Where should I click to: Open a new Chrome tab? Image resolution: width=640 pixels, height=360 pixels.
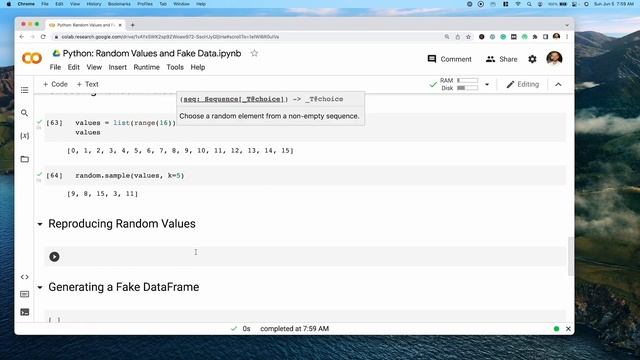coord(133,25)
